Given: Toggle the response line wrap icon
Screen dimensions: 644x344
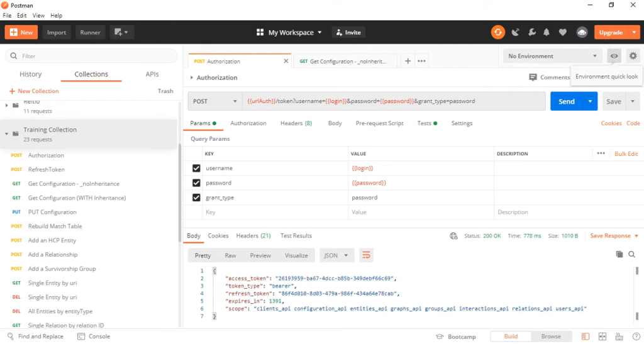Looking at the screenshot, I should tap(366, 255).
